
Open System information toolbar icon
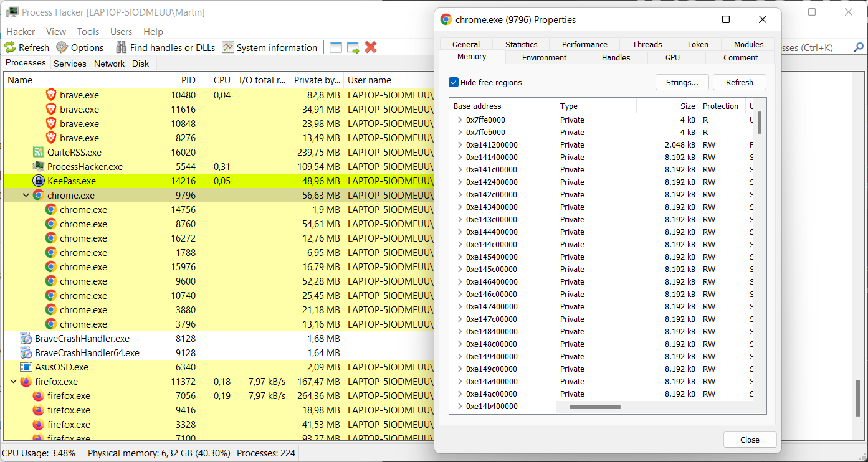(x=228, y=47)
